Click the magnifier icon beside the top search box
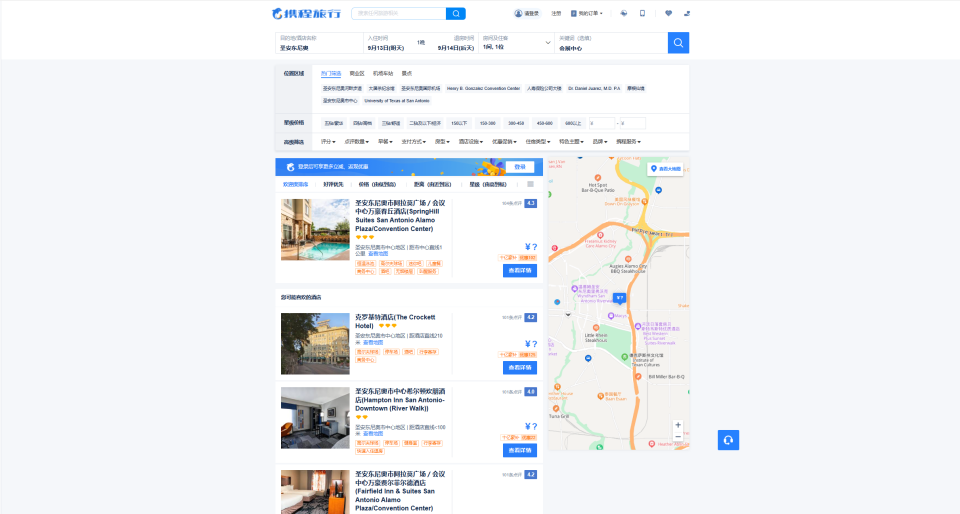This screenshot has height=514, width=960. (x=456, y=13)
